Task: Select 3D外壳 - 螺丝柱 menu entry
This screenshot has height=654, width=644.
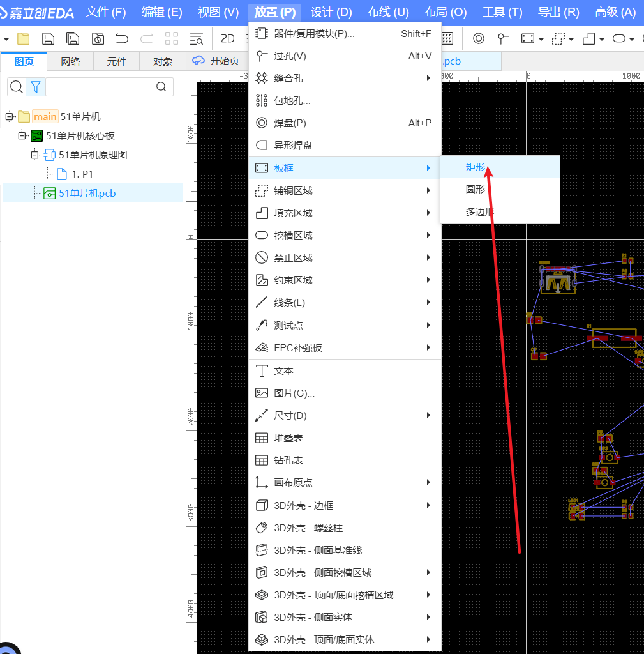Action: click(x=345, y=528)
